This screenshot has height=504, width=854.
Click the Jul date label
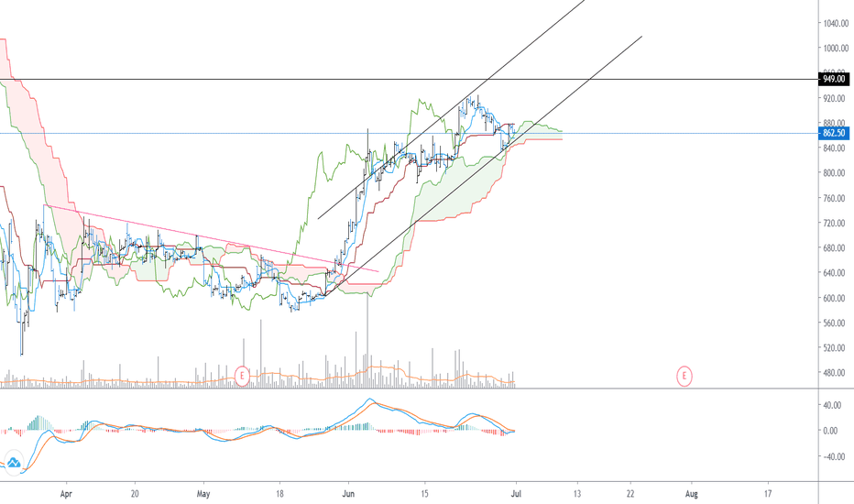516,494
